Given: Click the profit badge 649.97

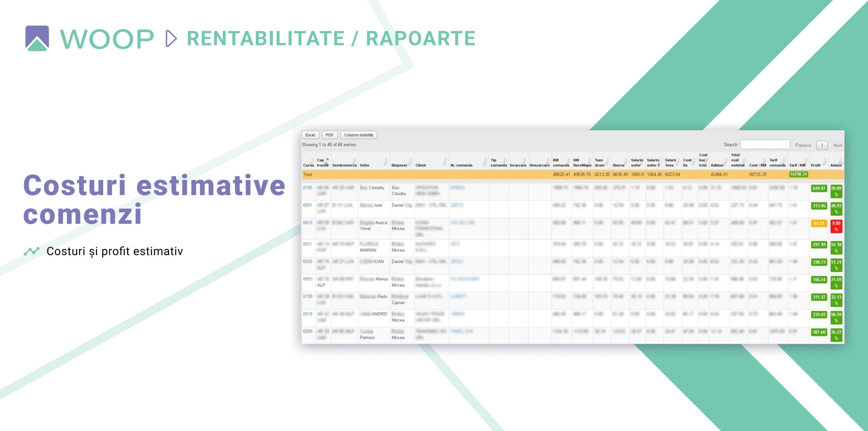Looking at the screenshot, I should (819, 188).
